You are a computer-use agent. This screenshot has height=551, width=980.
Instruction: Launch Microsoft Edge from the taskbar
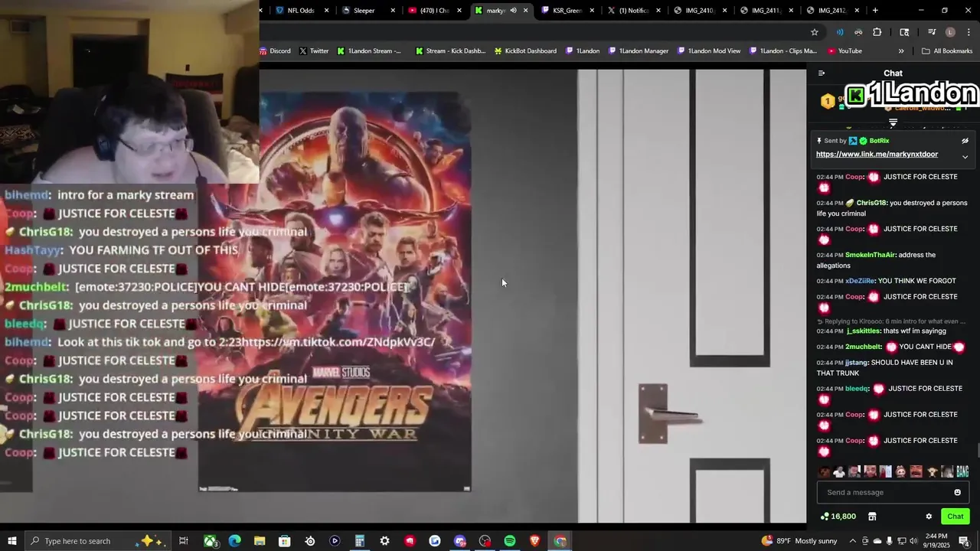234,541
